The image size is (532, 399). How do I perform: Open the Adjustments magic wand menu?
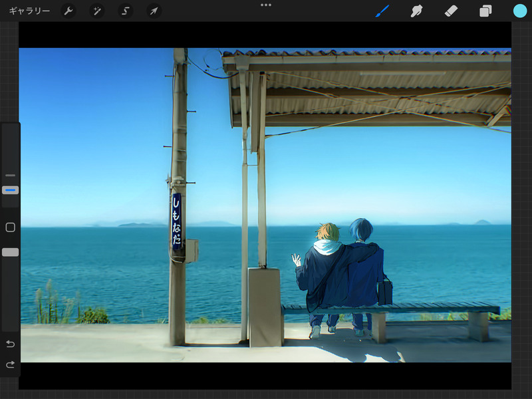click(x=96, y=11)
